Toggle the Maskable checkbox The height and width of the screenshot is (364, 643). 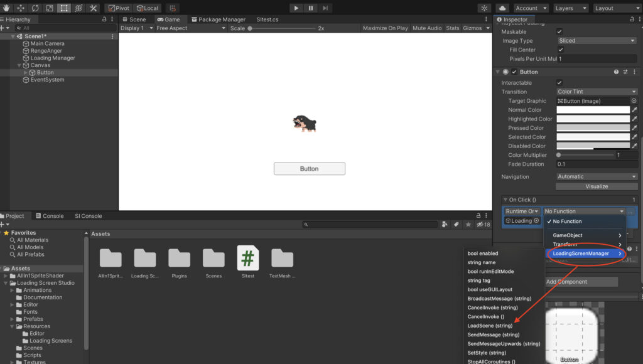point(559,31)
